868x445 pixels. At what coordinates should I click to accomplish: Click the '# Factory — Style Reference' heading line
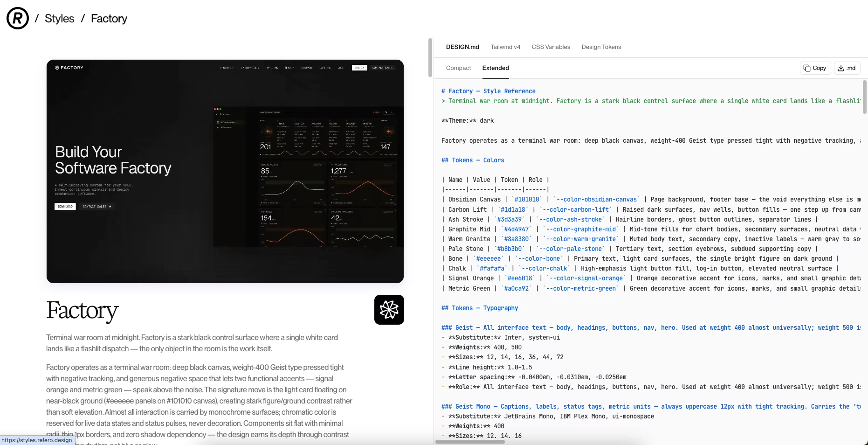[489, 91]
